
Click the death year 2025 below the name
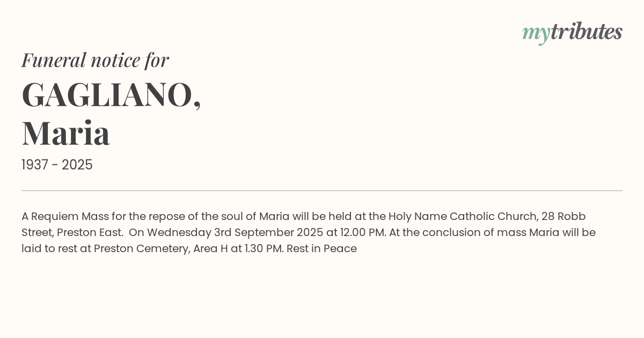coord(77,165)
